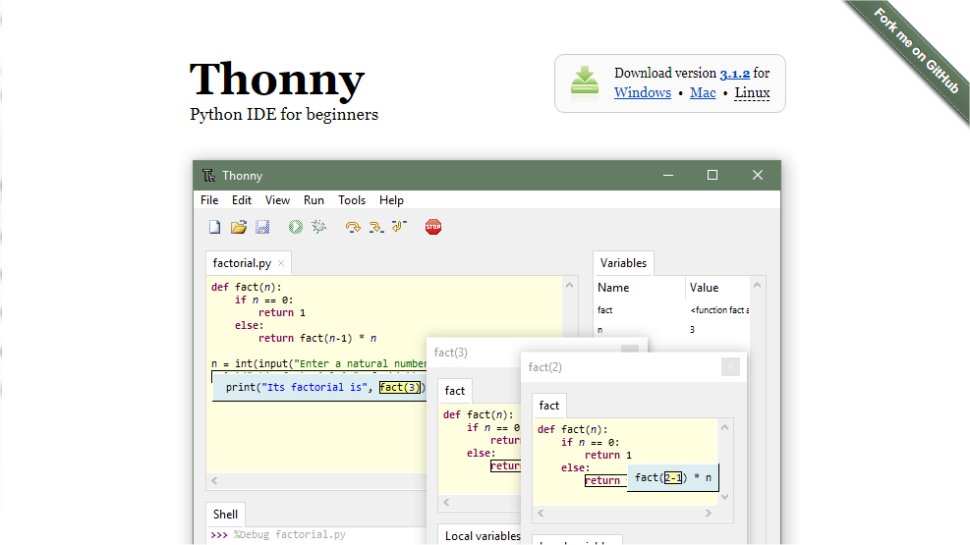Click the Windows download link

[x=642, y=93]
